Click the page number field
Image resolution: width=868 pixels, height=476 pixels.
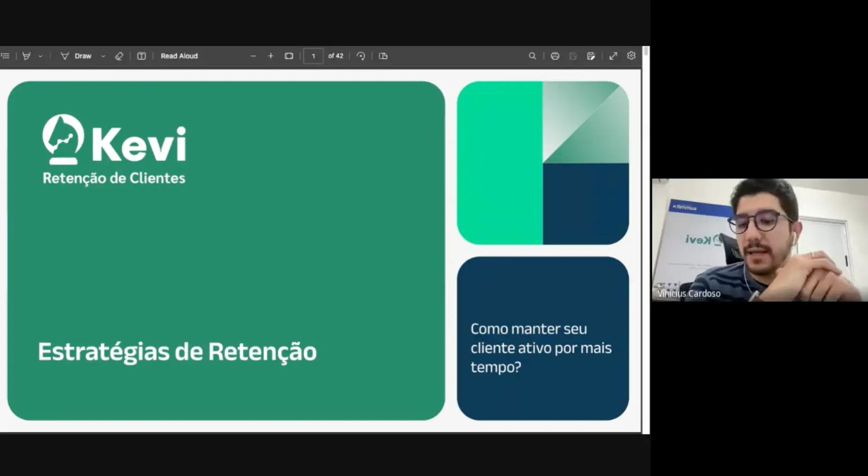click(313, 56)
